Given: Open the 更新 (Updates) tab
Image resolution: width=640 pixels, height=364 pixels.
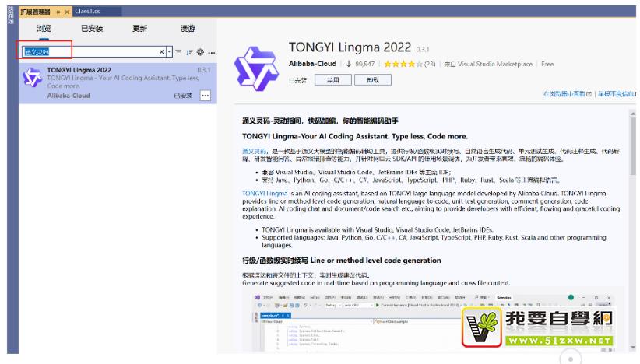Looking at the screenshot, I should (139, 29).
